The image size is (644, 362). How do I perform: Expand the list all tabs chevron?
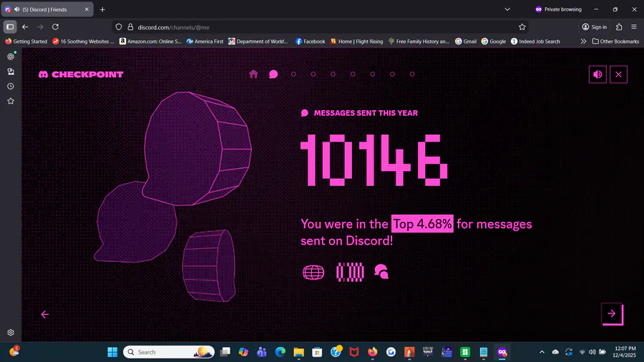point(507,9)
